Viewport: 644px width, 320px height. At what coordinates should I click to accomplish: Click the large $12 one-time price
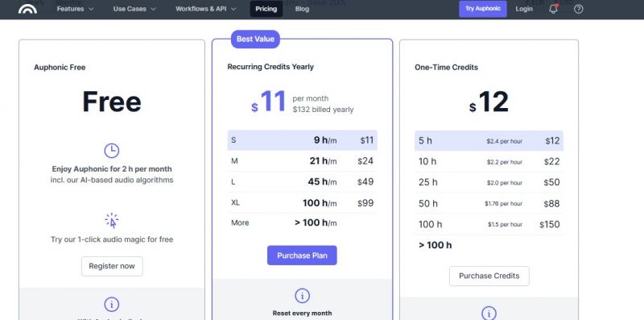(489, 102)
